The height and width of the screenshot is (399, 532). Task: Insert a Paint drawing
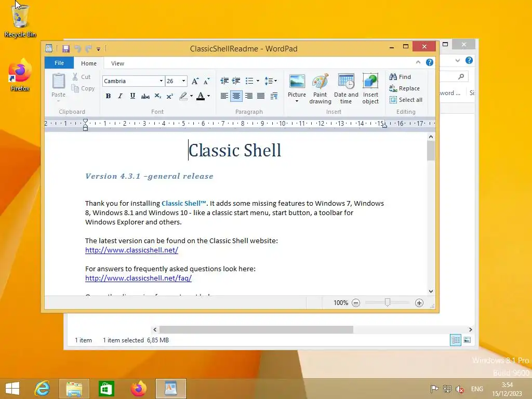[320, 88]
